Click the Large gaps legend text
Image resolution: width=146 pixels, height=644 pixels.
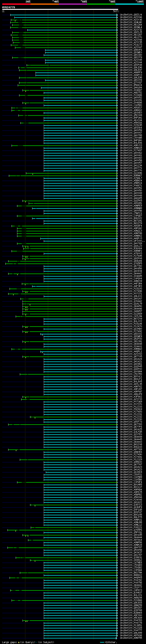tap(10, 642)
